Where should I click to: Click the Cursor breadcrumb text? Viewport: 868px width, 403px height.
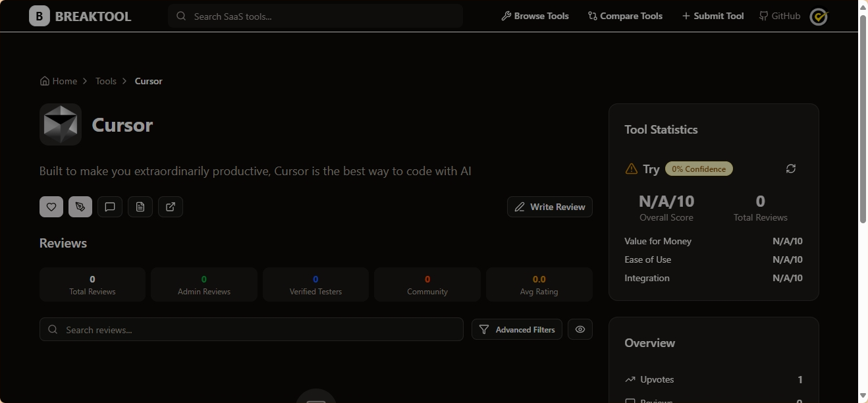[148, 81]
